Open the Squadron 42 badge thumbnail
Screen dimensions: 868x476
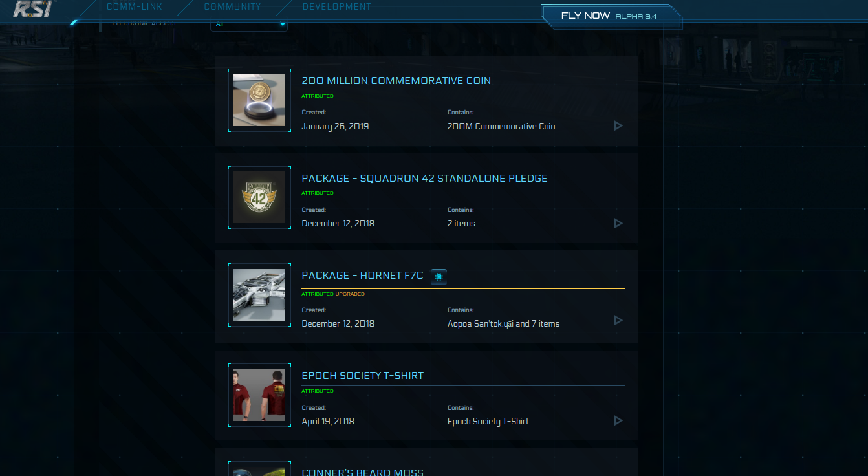tap(259, 197)
